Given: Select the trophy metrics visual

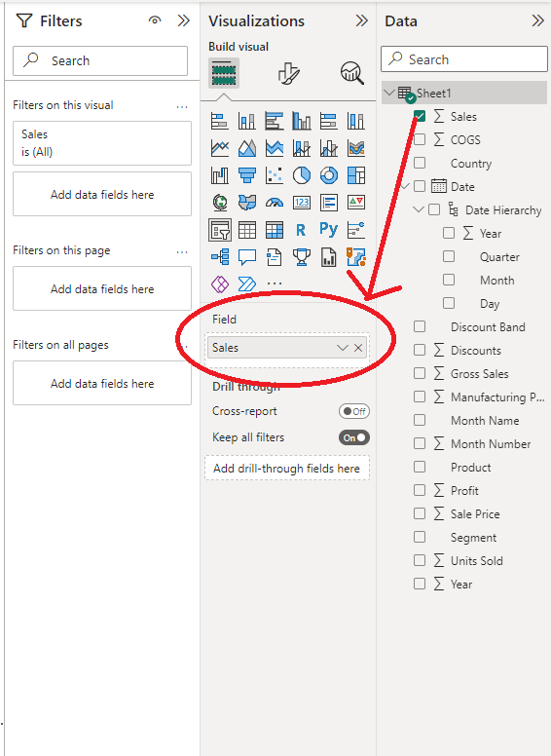Looking at the screenshot, I should pyautogui.click(x=302, y=257).
